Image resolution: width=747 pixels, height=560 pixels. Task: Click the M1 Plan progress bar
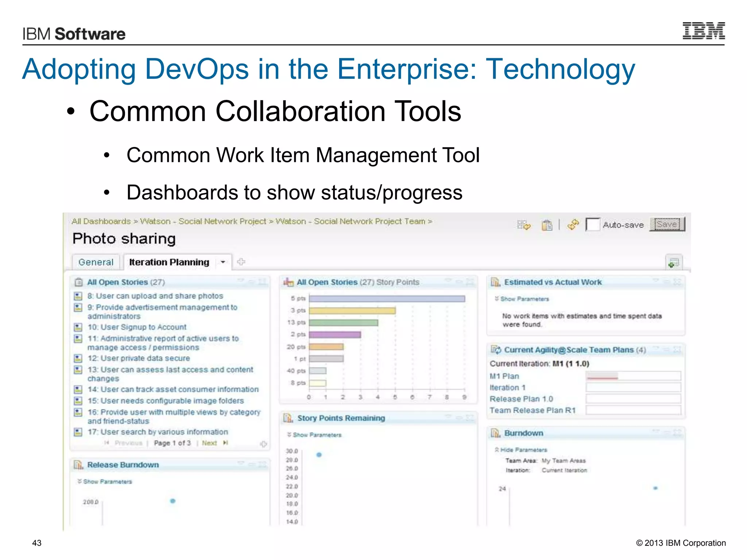(633, 376)
